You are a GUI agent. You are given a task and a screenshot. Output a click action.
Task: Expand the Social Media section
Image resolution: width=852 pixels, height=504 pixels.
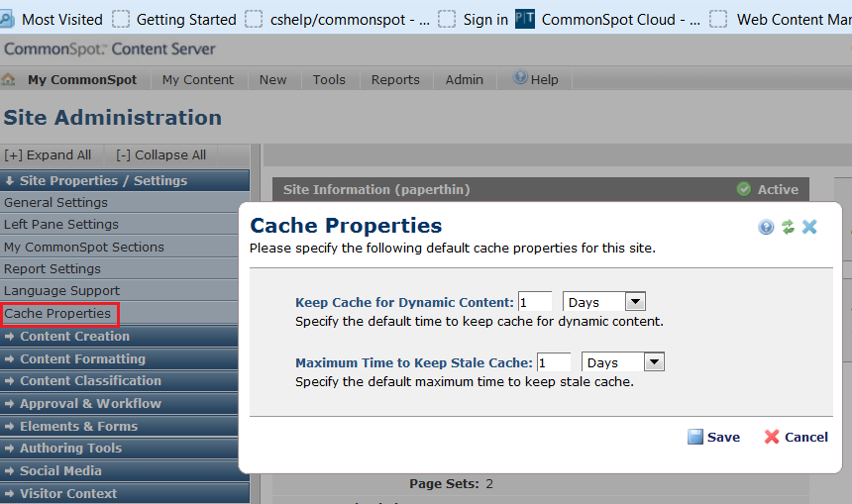tap(119, 471)
